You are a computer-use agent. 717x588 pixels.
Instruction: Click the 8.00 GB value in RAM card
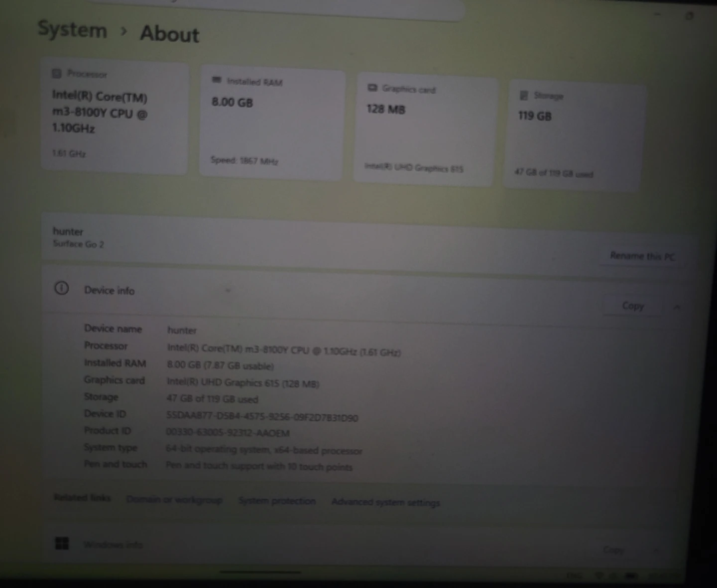pyautogui.click(x=233, y=102)
